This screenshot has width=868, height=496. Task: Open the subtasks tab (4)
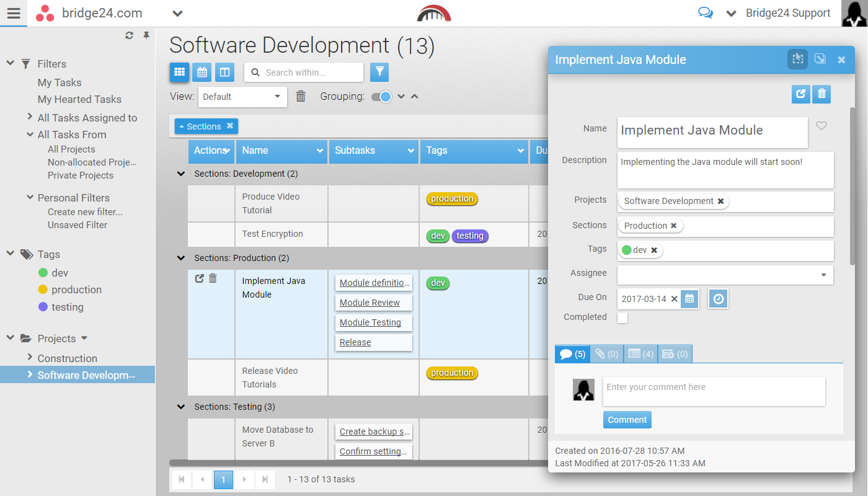pos(640,354)
